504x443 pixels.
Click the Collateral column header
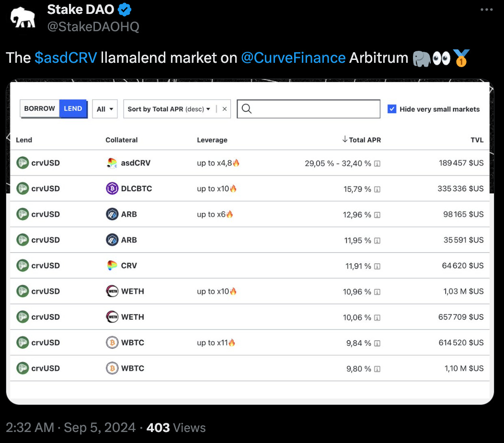122,140
